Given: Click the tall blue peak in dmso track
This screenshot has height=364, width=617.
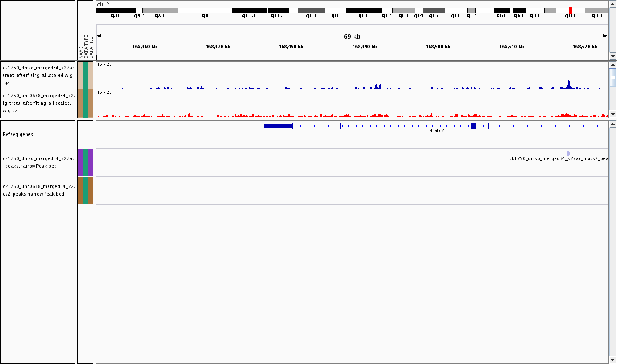Looking at the screenshot, I should (568, 84).
